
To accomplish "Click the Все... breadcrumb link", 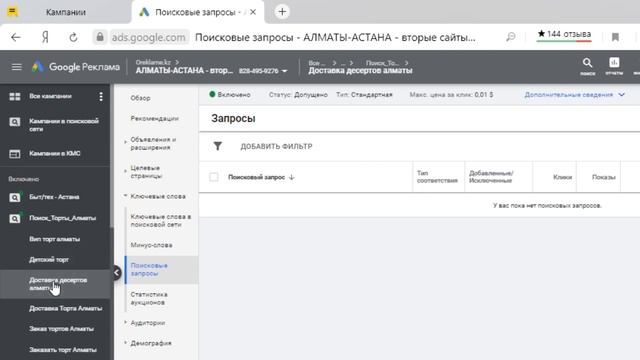I will click(317, 63).
